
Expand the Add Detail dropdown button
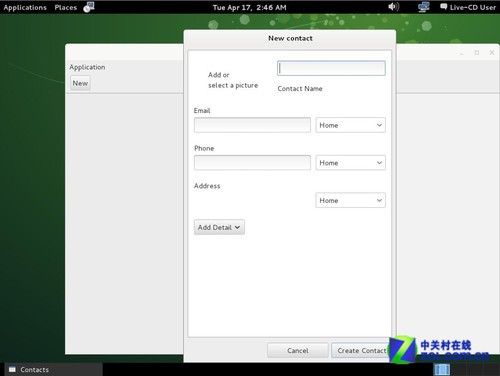(219, 227)
